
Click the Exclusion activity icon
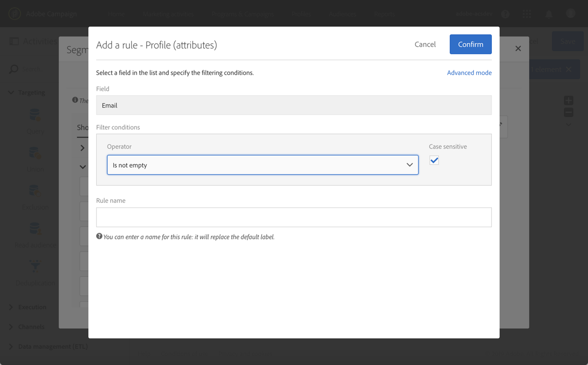(35, 191)
